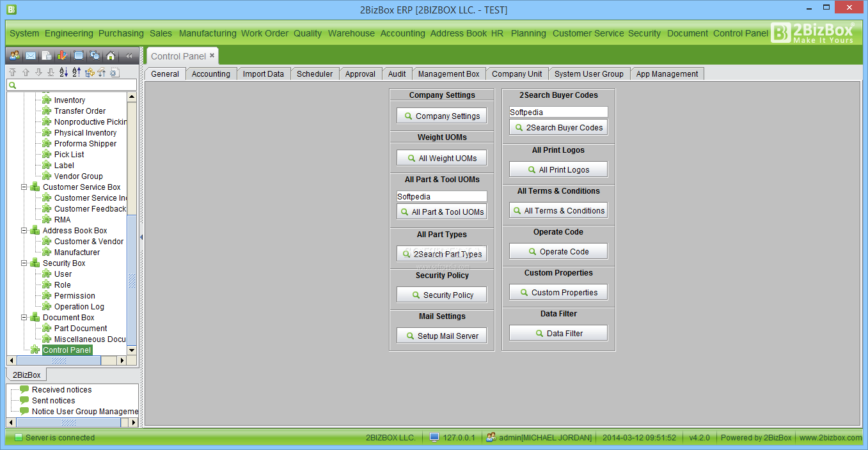Go to home via house icon
Viewport: 868px width, 450px height.
pos(111,56)
